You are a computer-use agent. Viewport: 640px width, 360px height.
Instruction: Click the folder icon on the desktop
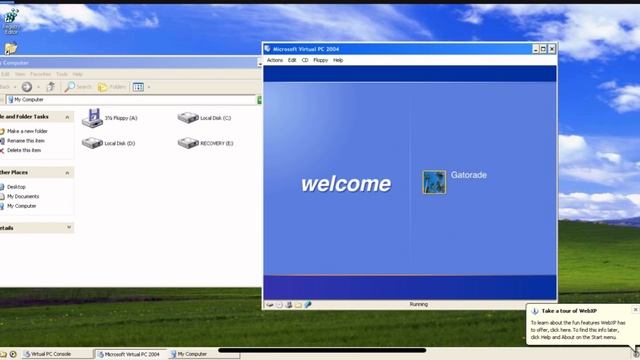[x=11, y=49]
